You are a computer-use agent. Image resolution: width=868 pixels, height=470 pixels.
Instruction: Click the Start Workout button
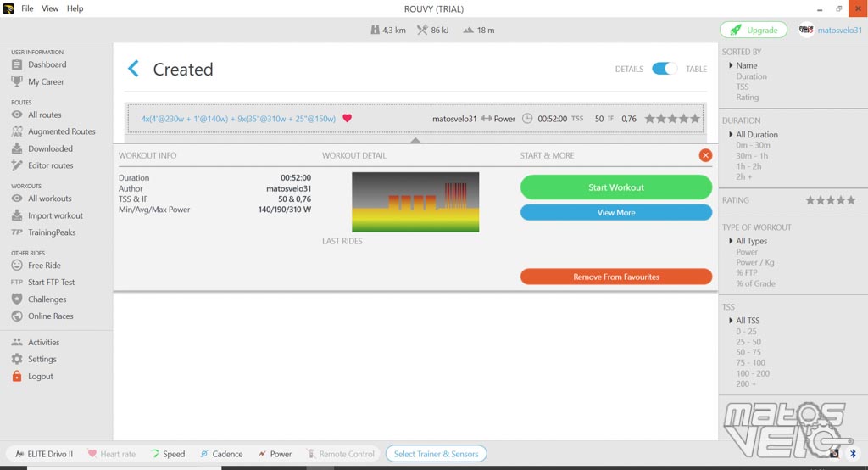(x=616, y=187)
